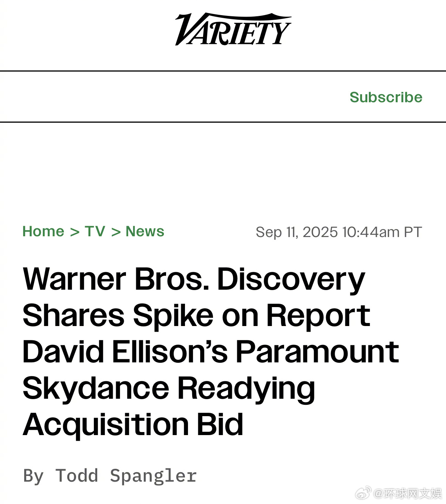This screenshot has width=446, height=504.
Task: Open author Todd Spangler's profile
Action: (x=126, y=476)
